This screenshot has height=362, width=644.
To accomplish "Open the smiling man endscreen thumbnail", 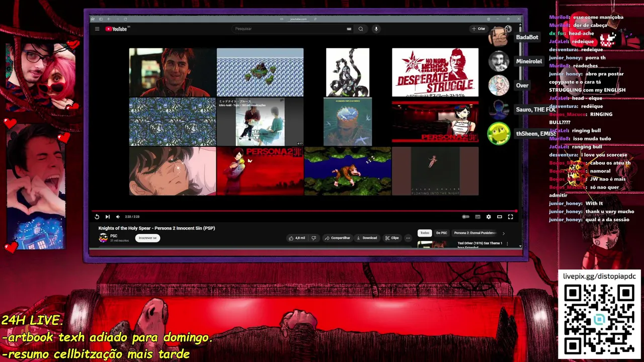I will pyautogui.click(x=173, y=72).
